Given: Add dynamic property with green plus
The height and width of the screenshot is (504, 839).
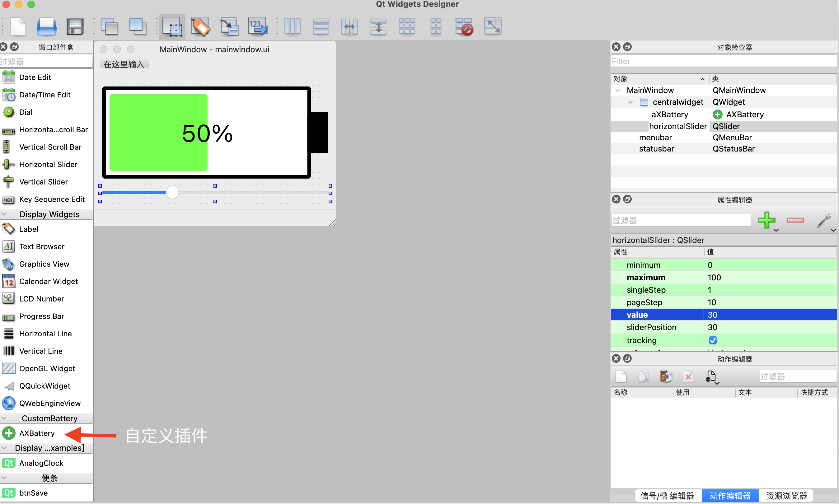Looking at the screenshot, I should (767, 220).
